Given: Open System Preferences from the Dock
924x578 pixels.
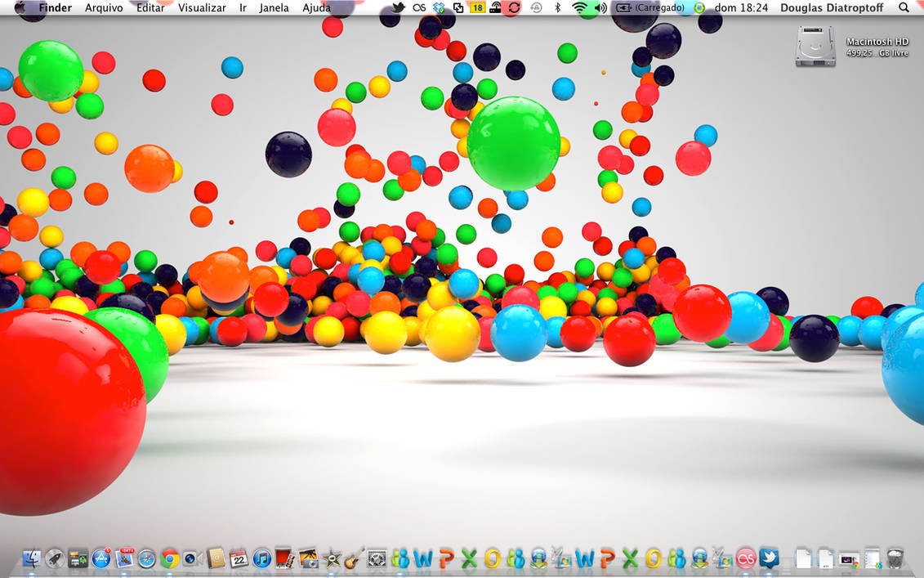Looking at the screenshot, I should click(377, 558).
